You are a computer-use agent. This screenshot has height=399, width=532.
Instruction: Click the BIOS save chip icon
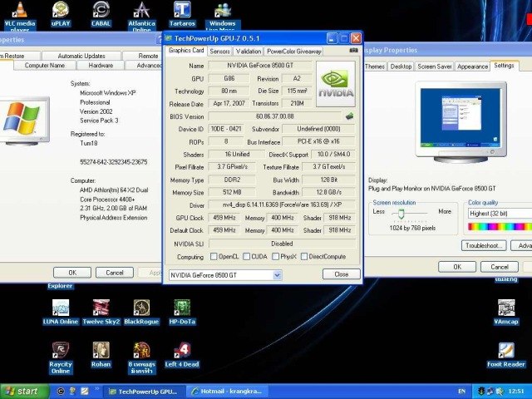coord(350,116)
